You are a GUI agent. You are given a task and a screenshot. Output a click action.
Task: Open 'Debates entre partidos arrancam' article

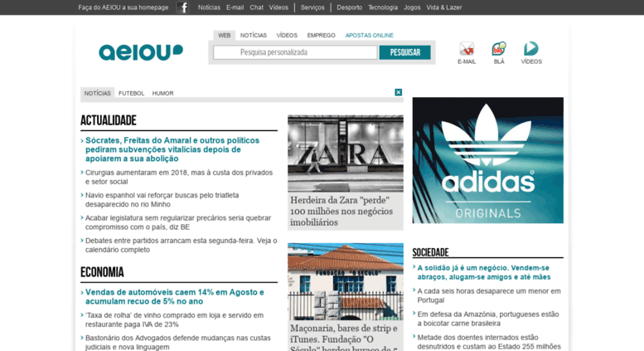pos(182,245)
